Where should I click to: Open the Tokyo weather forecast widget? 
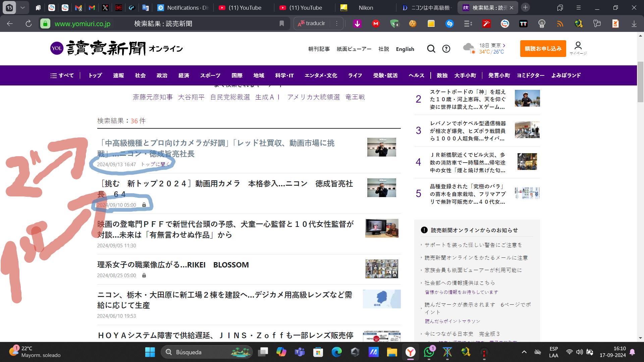(x=484, y=49)
